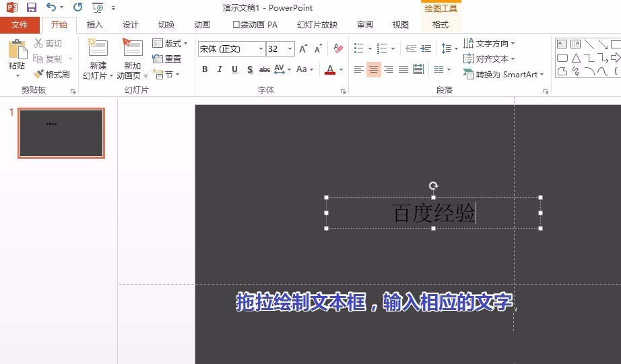This screenshot has width=621, height=364.
Task: Select the rounded rectangle shape
Action: (562, 58)
